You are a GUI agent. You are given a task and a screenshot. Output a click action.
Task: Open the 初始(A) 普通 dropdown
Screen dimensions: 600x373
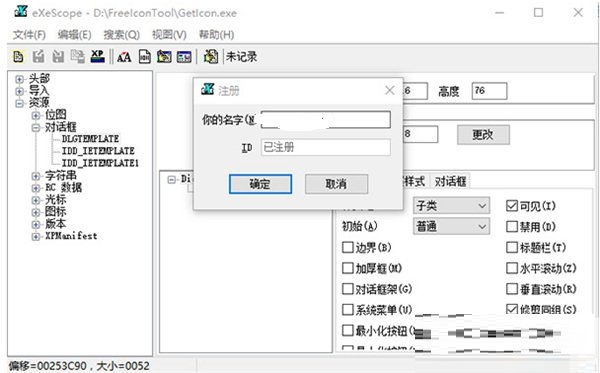[451, 226]
